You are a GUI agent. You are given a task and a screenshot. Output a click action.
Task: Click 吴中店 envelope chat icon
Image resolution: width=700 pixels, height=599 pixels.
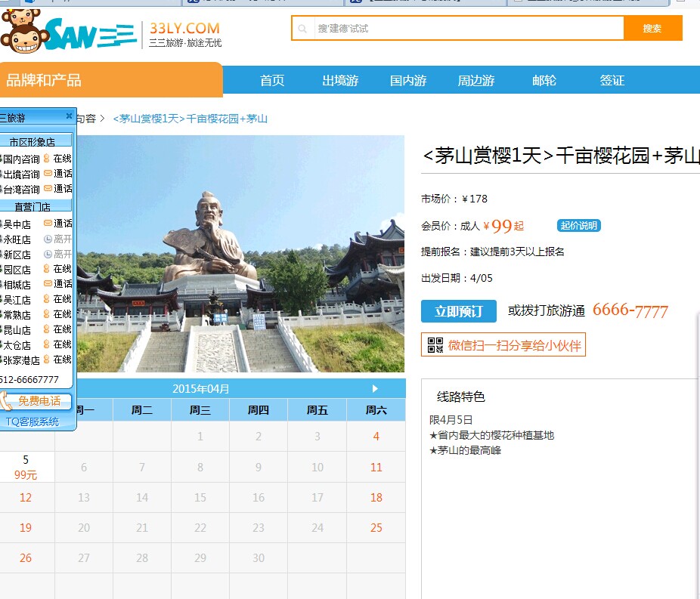48,224
